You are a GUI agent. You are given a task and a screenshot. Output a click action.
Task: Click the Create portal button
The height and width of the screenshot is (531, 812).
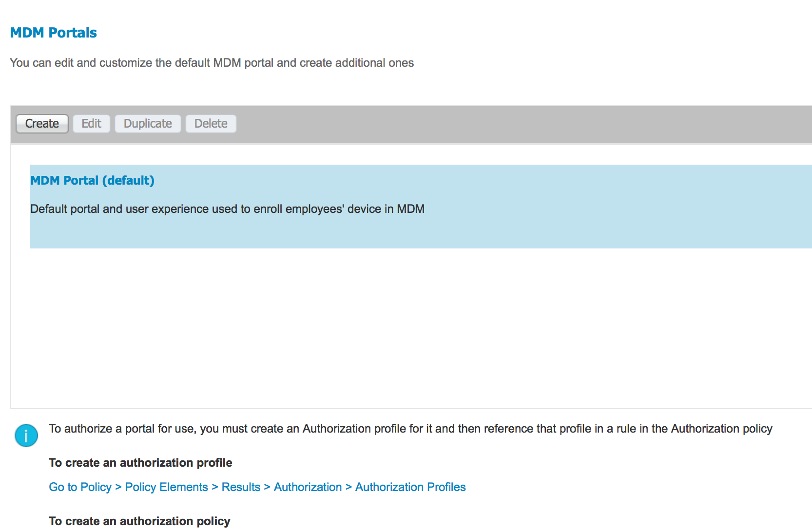(x=42, y=124)
